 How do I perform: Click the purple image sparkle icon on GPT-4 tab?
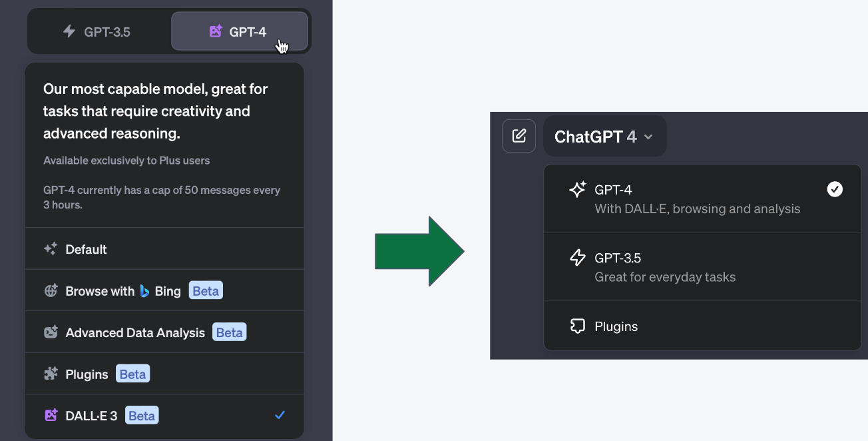pyautogui.click(x=215, y=31)
